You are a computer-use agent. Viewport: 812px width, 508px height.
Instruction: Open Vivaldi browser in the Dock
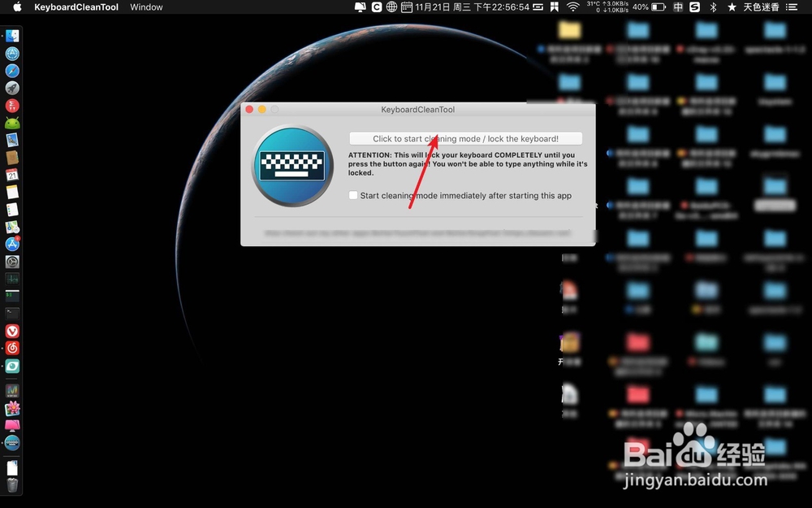click(x=12, y=331)
